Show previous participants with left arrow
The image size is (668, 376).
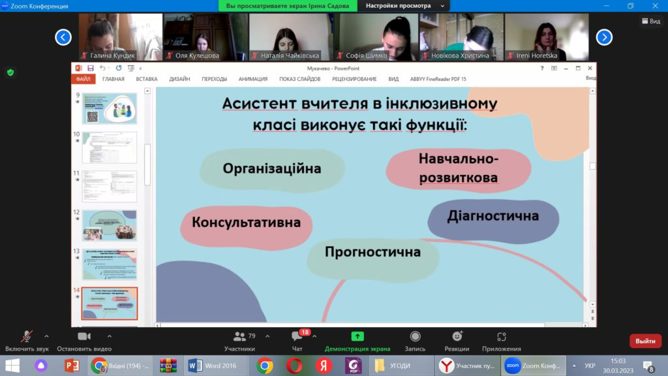click(63, 37)
